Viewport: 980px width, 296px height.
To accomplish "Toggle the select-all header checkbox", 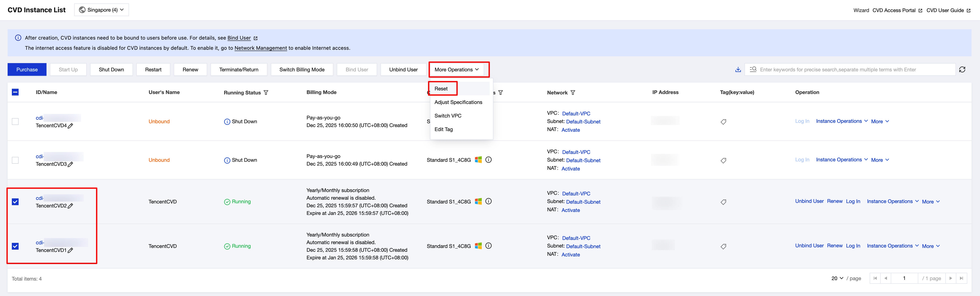I will [15, 92].
